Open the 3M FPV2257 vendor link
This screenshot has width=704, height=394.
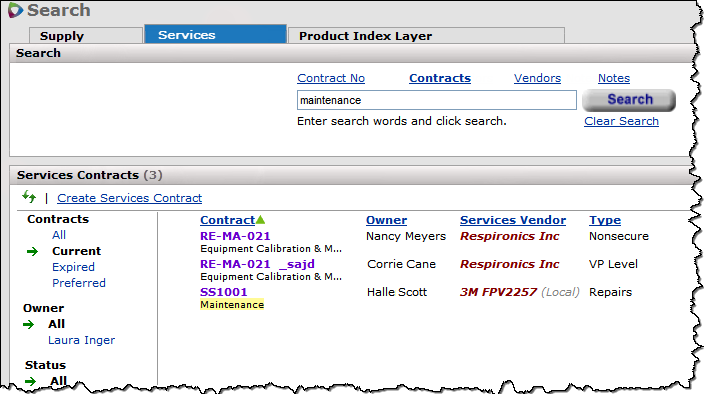coord(498,292)
